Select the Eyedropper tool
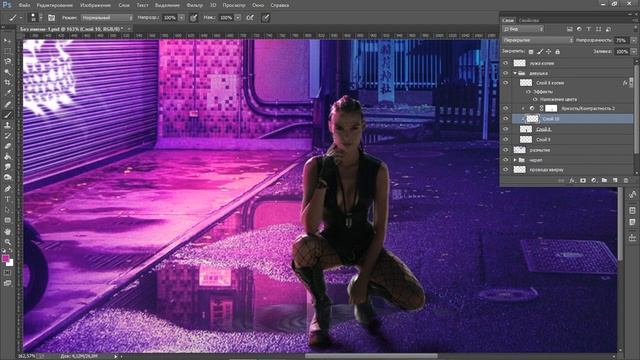This screenshot has height=360, width=640. coord(7,93)
